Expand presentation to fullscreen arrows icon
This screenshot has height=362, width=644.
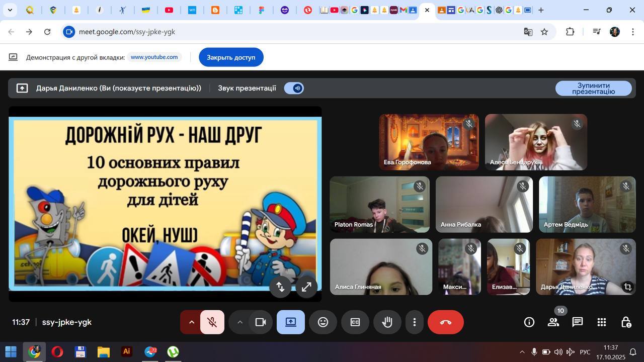[x=306, y=287]
